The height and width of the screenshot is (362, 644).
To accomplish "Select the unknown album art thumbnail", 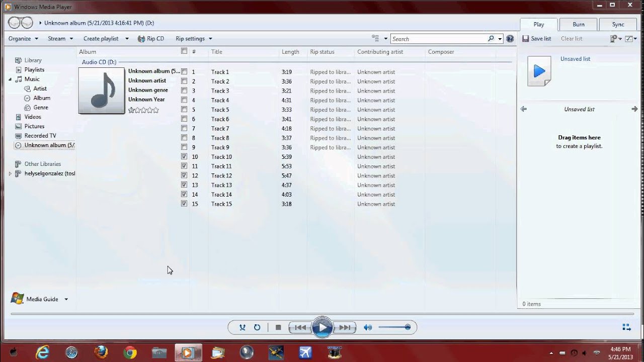I will [x=102, y=91].
